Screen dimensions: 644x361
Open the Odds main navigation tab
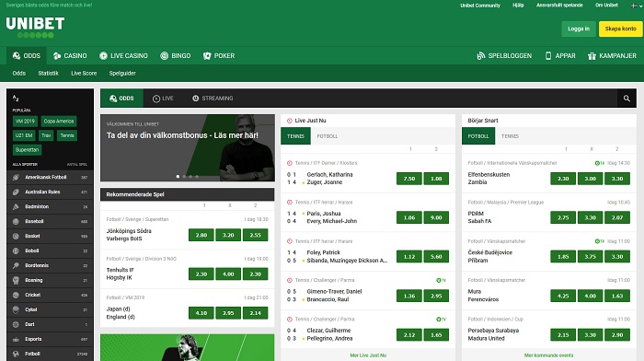(x=27, y=55)
